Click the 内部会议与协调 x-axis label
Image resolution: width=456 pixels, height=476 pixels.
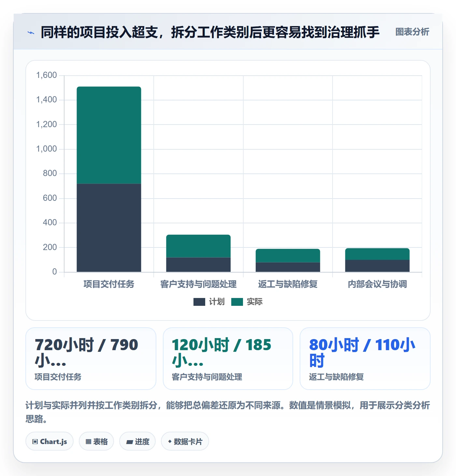pos(377,284)
